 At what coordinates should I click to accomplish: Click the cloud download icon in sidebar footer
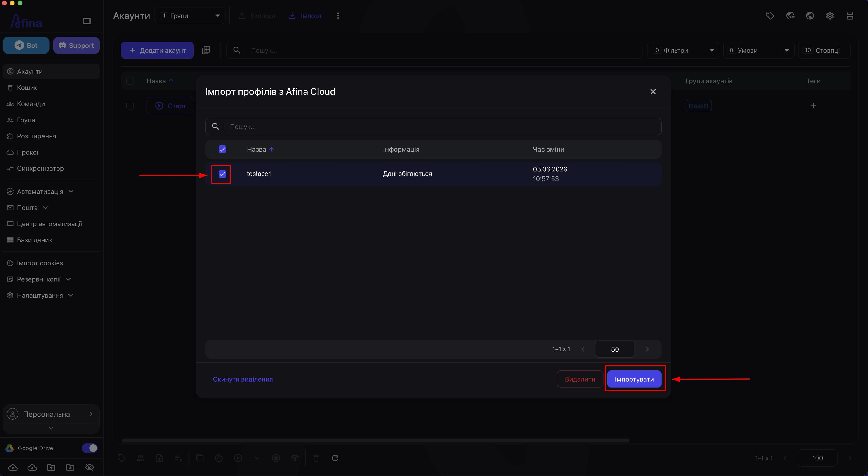32,467
